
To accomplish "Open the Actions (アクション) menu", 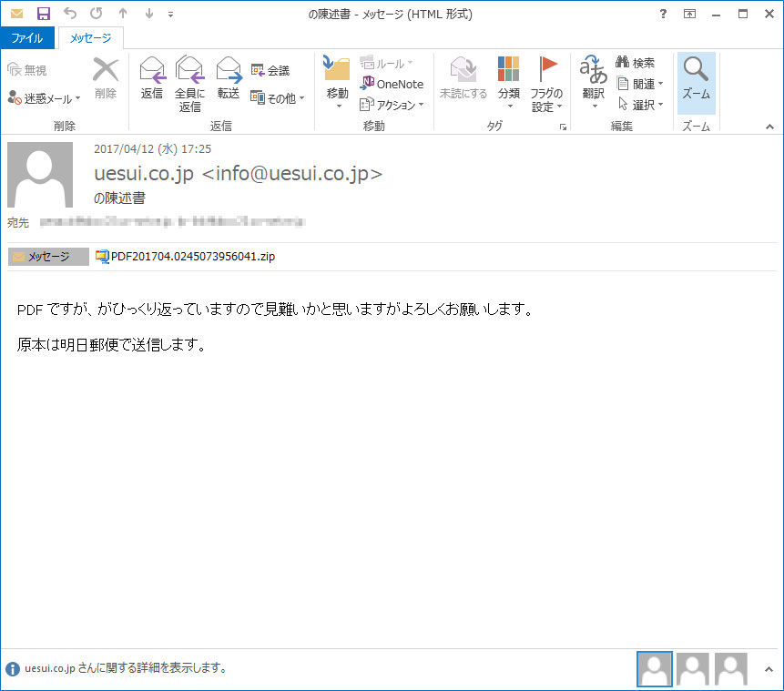I will [392, 105].
